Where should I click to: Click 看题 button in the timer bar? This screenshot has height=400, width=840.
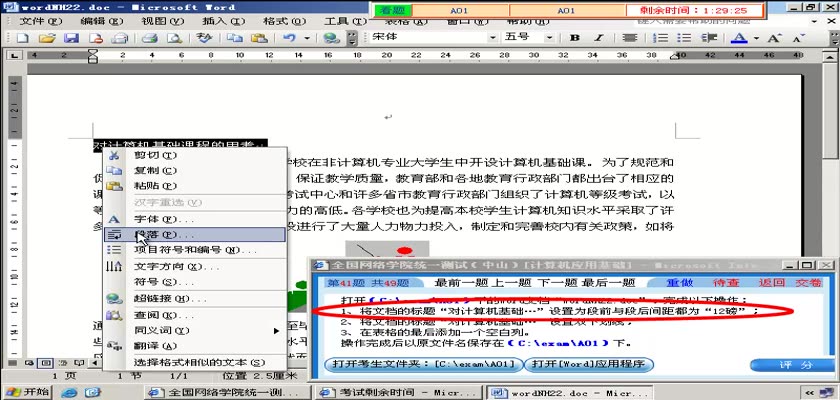(x=393, y=11)
